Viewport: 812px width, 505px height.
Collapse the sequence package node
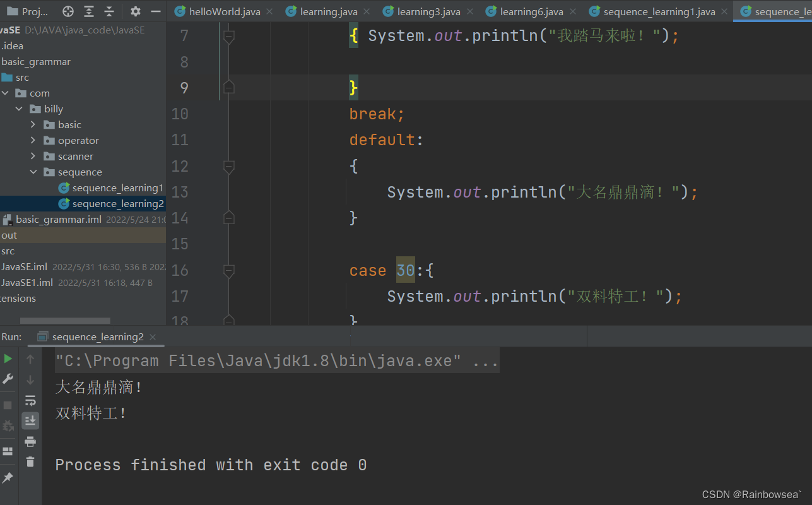coord(33,172)
